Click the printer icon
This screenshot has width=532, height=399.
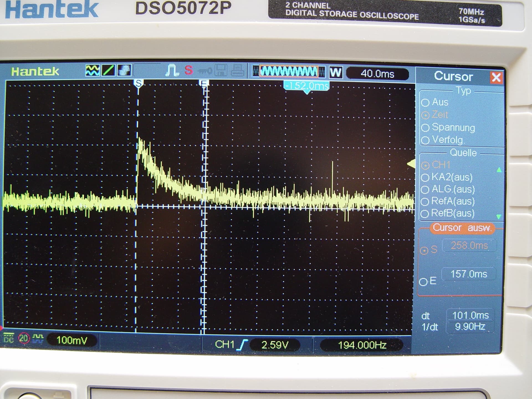click(237, 71)
